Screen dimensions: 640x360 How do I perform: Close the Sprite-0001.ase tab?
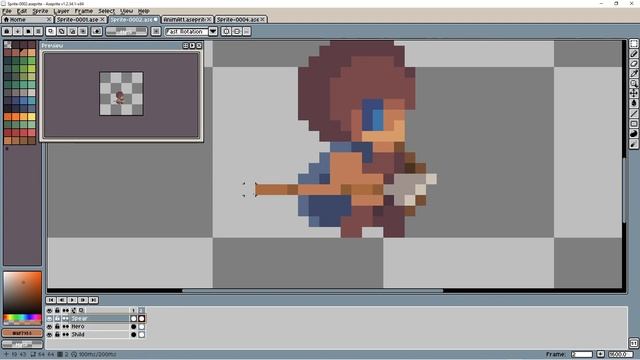click(x=102, y=19)
